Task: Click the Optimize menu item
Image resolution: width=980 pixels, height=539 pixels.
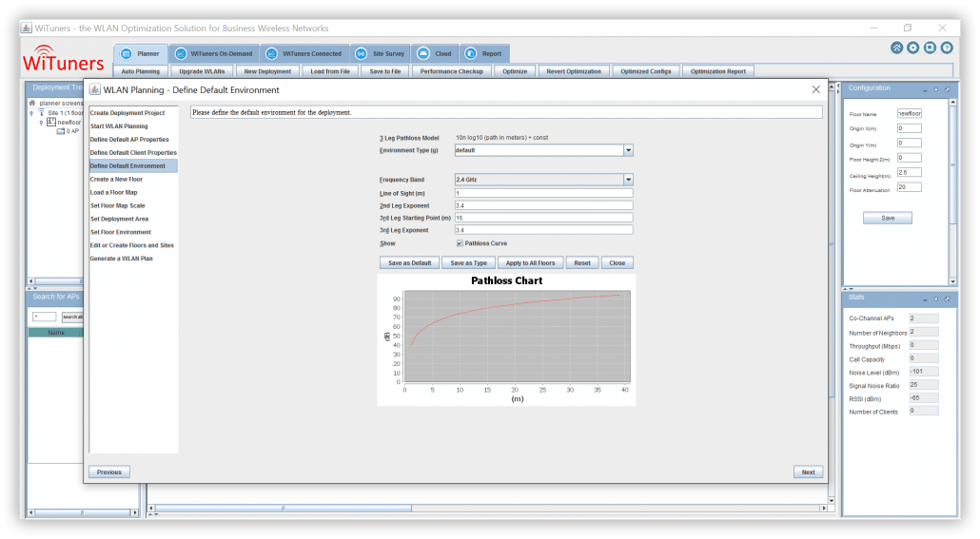Action: point(515,71)
